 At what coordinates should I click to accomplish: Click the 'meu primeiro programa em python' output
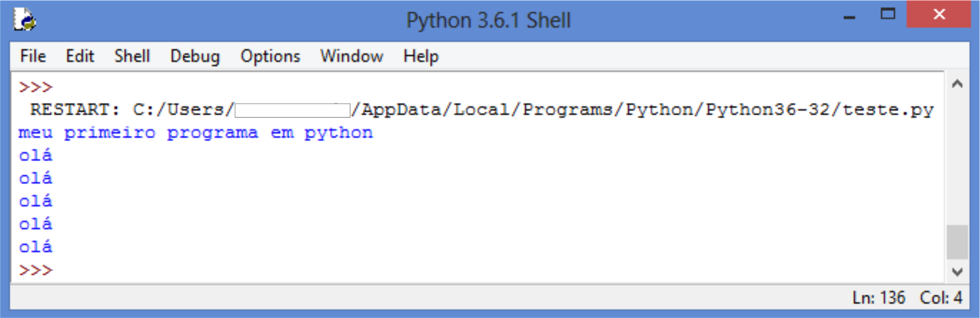[195, 133]
